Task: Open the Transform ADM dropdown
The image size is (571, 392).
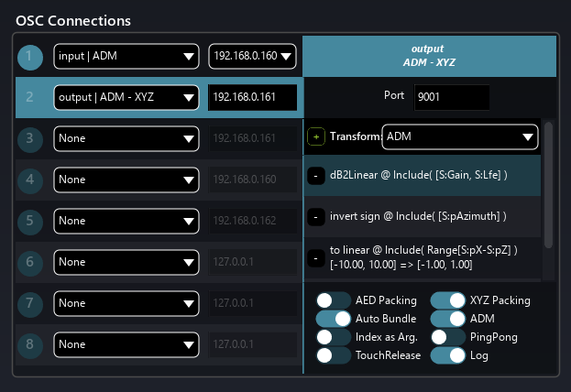Action: pos(460,136)
